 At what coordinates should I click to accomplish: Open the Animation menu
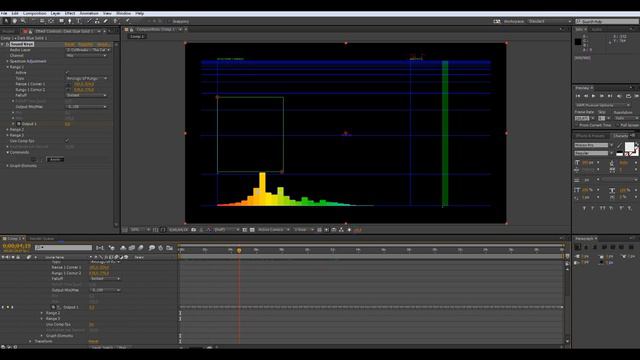click(89, 13)
